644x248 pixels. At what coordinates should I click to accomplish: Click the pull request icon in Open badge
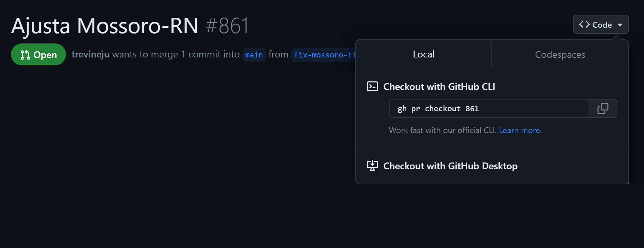pyautogui.click(x=25, y=55)
